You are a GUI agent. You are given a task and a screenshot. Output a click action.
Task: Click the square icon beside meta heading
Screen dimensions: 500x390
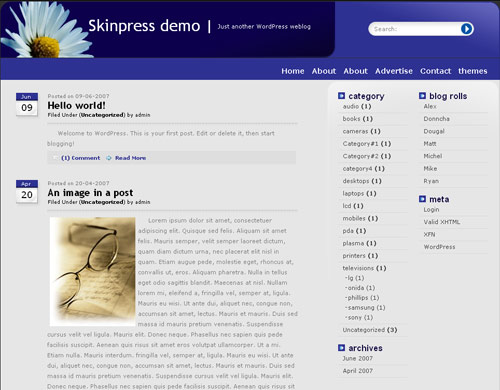[422, 199]
